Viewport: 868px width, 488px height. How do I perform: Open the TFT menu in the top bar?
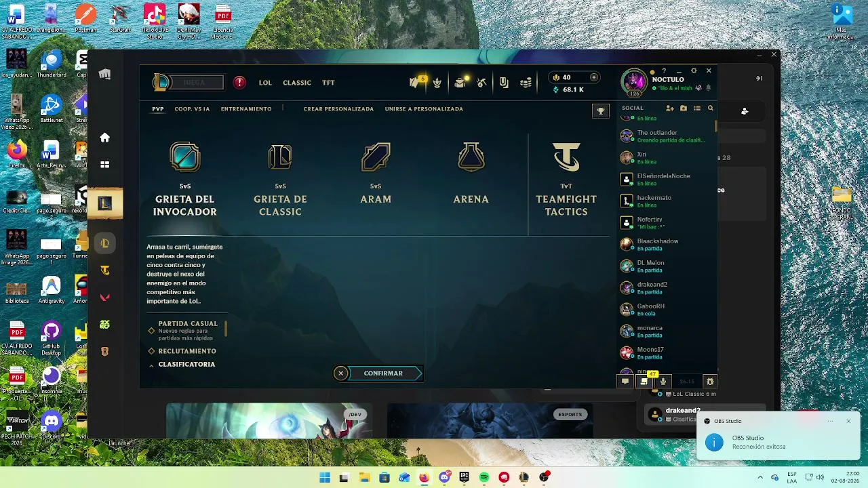[x=328, y=83]
